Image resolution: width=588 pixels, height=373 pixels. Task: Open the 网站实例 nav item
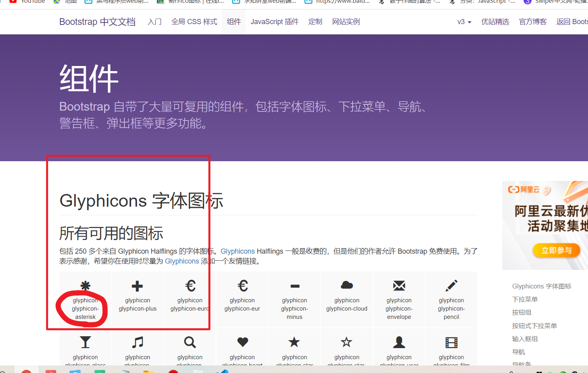[346, 22]
